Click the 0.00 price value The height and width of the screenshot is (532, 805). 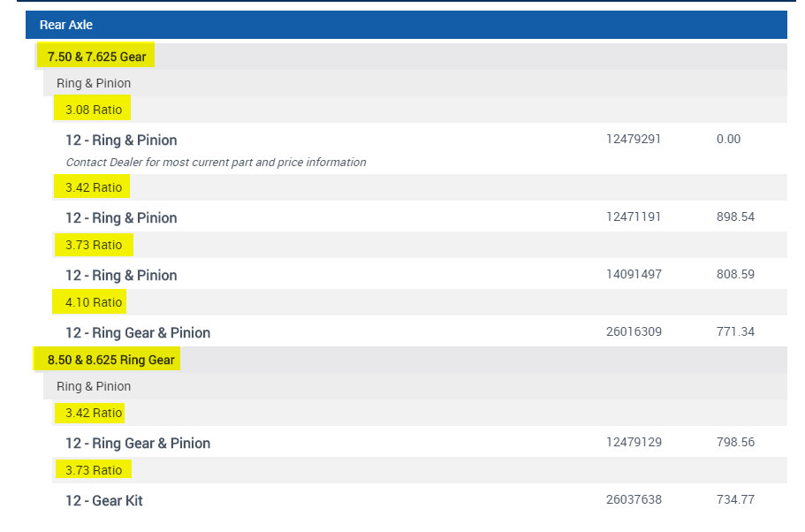[x=729, y=139]
